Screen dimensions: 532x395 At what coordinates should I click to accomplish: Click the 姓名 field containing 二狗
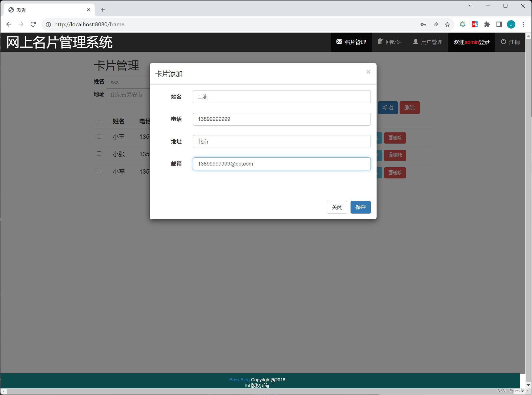coord(282,97)
